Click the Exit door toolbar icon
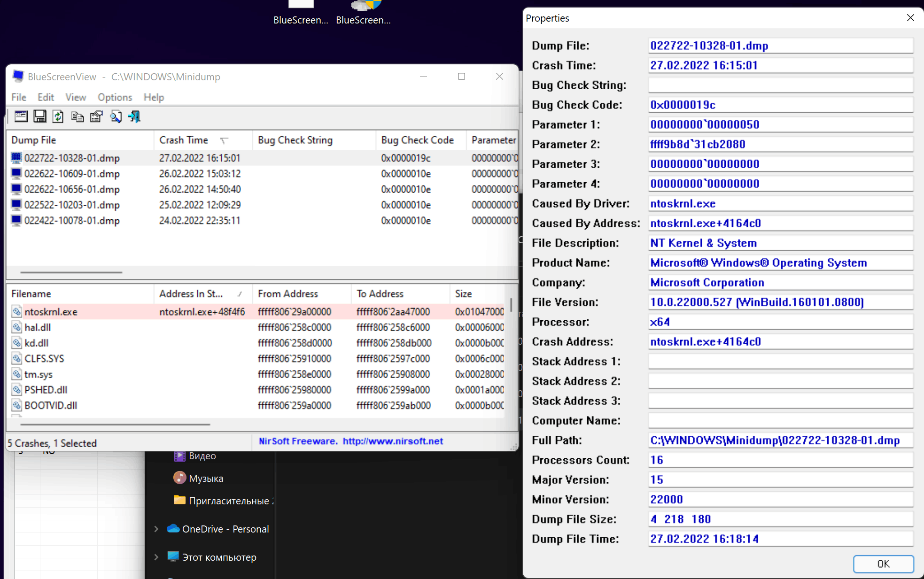Image resolution: width=924 pixels, height=579 pixels. [x=135, y=116]
